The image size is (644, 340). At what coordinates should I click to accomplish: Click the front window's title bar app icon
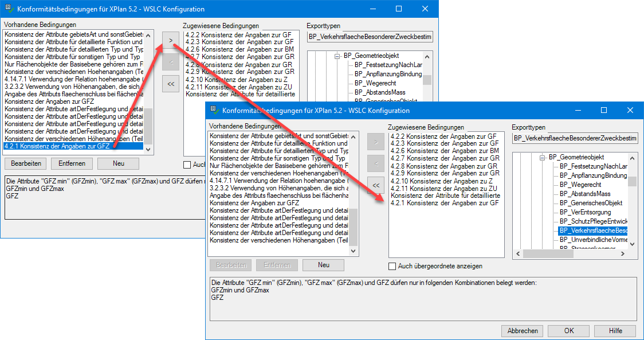[214, 110]
